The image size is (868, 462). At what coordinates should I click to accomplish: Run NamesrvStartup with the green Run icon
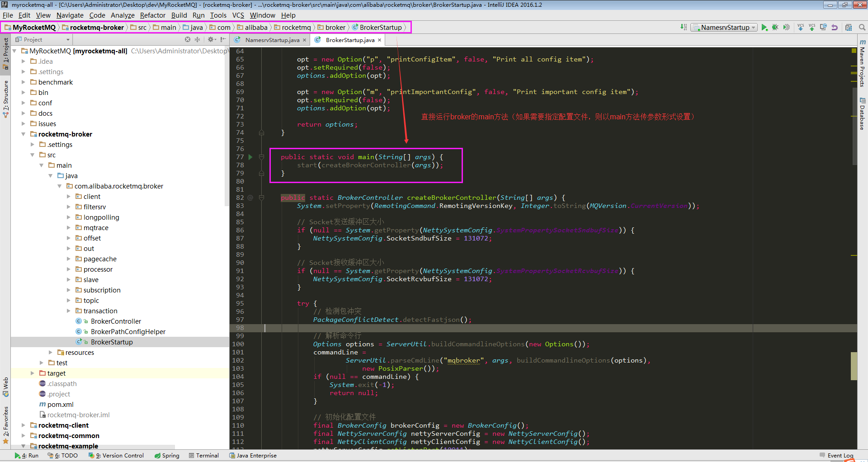click(x=764, y=28)
